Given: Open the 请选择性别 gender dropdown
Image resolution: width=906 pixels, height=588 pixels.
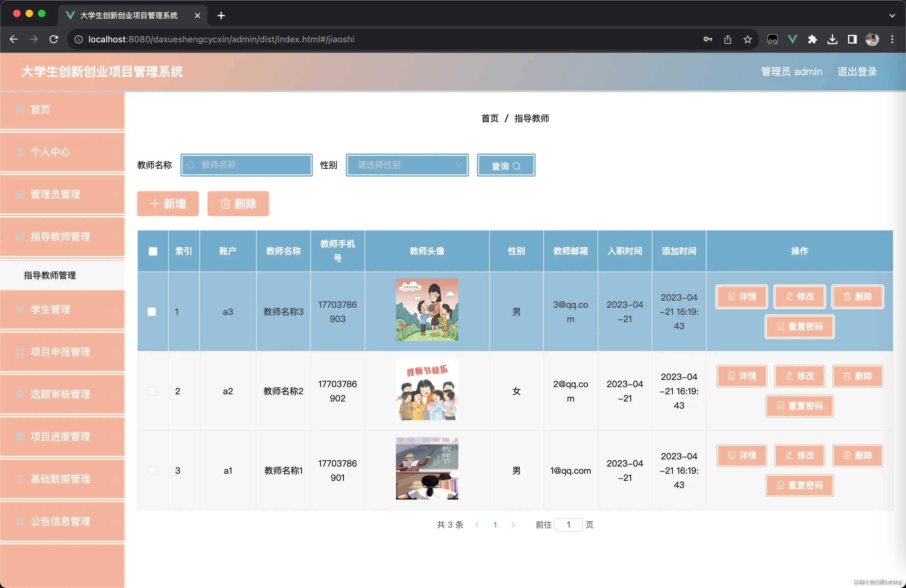Looking at the screenshot, I should pos(407,165).
